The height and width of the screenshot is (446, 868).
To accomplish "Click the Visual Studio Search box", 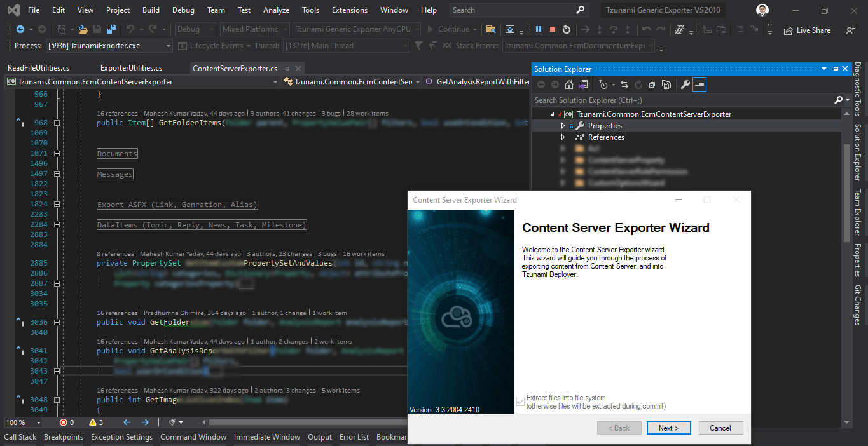I will (x=518, y=10).
